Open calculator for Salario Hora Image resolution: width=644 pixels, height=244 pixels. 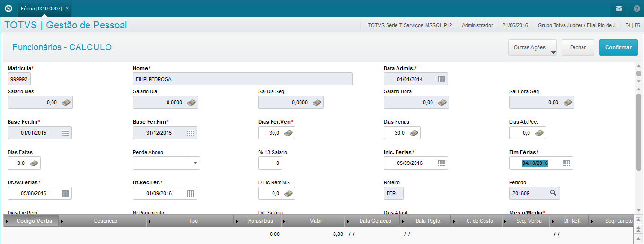point(442,102)
